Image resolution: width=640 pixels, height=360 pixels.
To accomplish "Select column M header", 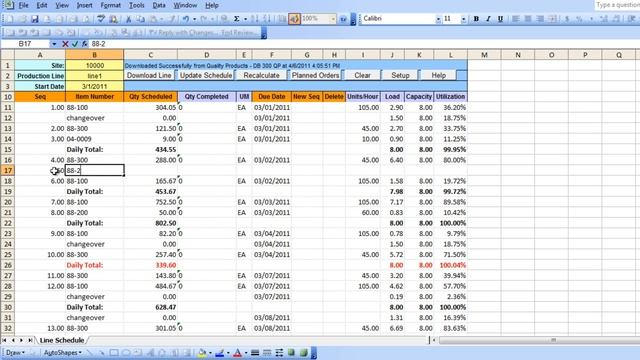I will [484, 55].
